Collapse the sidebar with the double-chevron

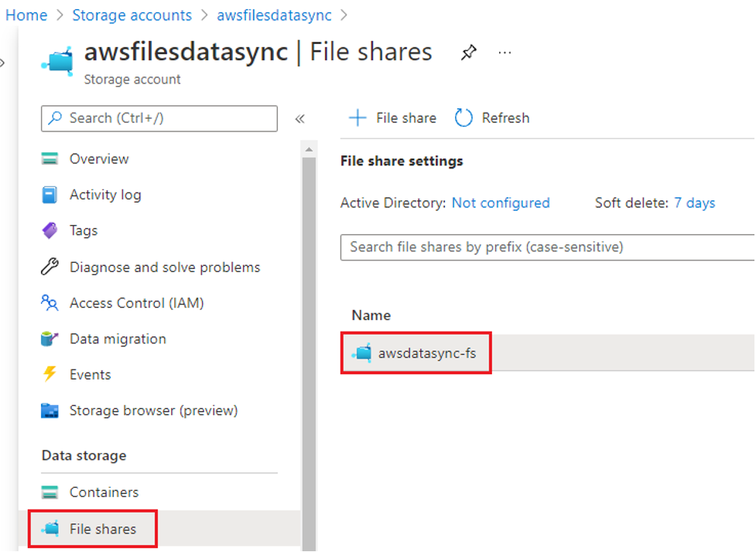pyautogui.click(x=301, y=118)
